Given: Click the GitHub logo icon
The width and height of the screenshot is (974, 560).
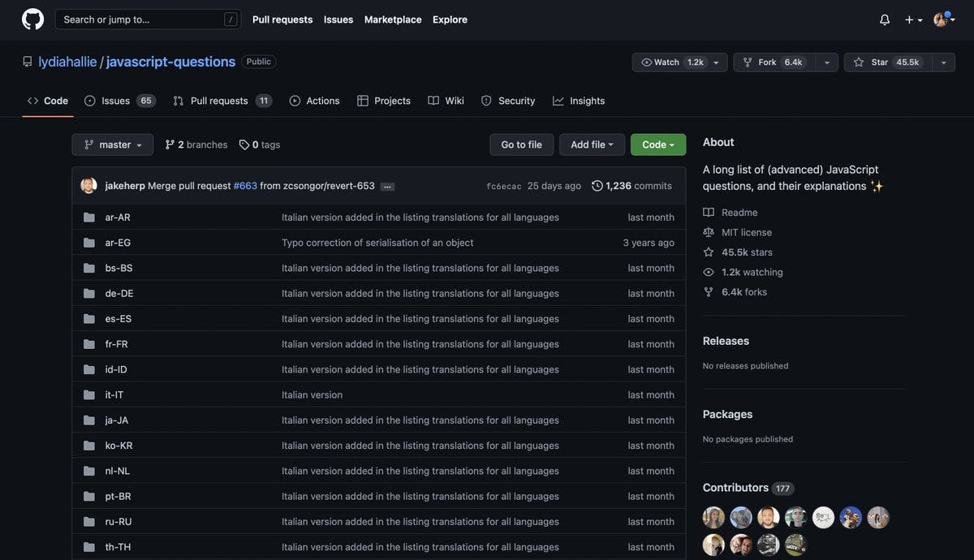Looking at the screenshot, I should (x=32, y=19).
